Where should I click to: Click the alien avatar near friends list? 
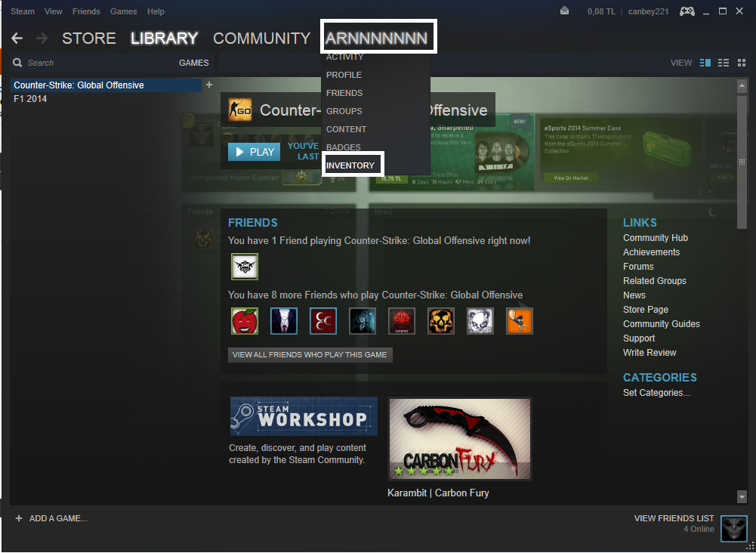click(734, 528)
